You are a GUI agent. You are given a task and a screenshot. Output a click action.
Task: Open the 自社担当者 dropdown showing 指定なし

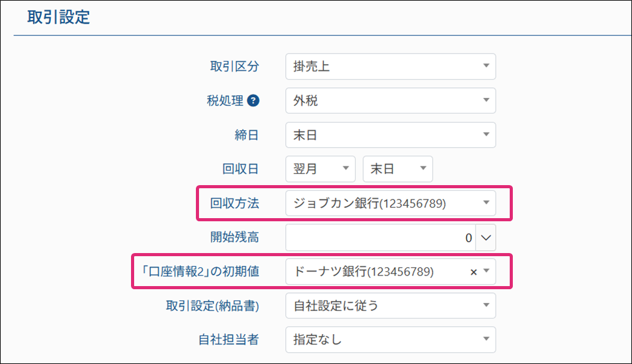point(390,340)
